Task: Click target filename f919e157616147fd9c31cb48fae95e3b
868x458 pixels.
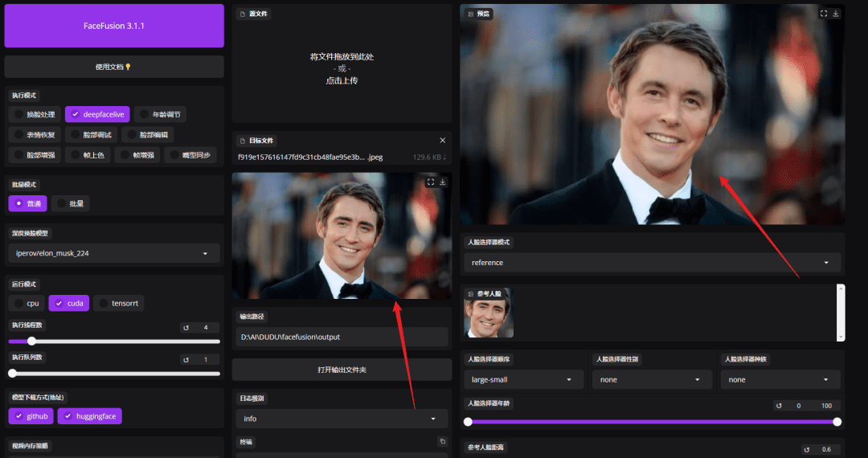Action: [x=310, y=157]
